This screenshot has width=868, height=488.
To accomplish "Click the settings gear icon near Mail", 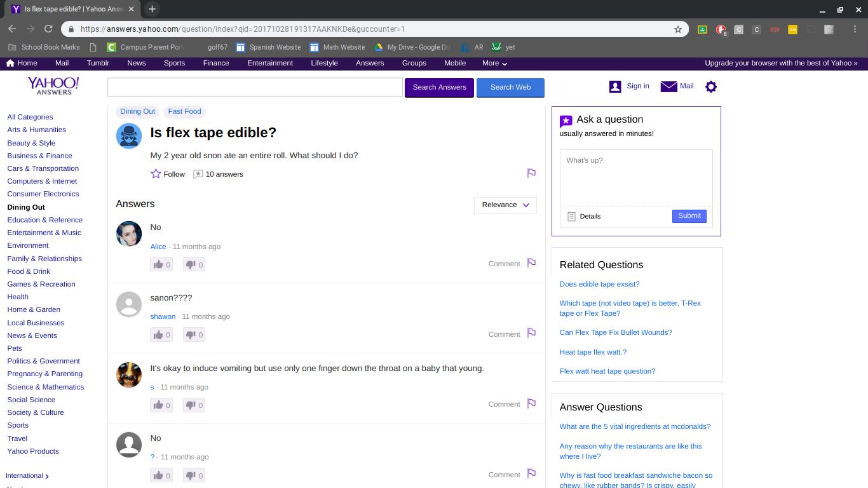I will pyautogui.click(x=711, y=87).
